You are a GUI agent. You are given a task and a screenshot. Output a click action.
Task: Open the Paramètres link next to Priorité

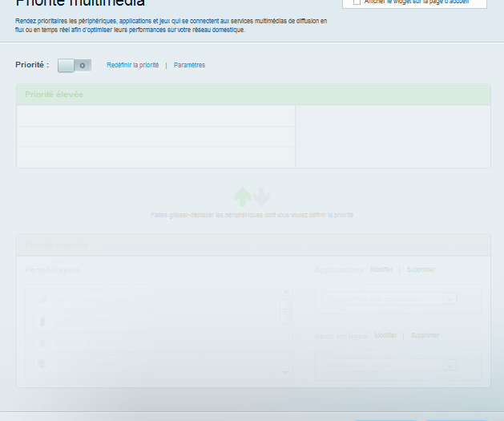point(189,65)
